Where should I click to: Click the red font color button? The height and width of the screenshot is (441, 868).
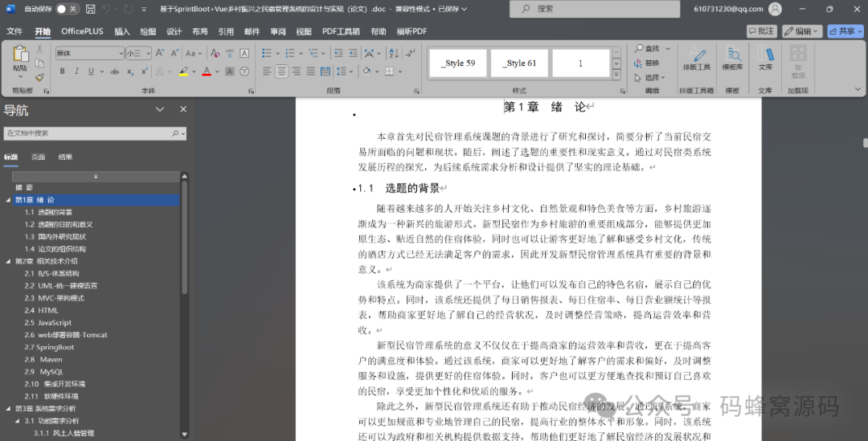click(207, 71)
